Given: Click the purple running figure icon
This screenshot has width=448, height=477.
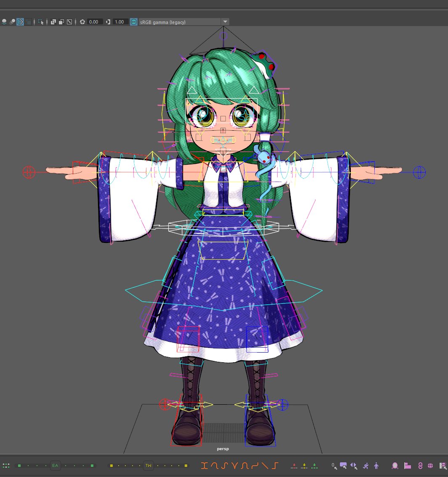Looking at the screenshot, I should pyautogui.click(x=366, y=466).
